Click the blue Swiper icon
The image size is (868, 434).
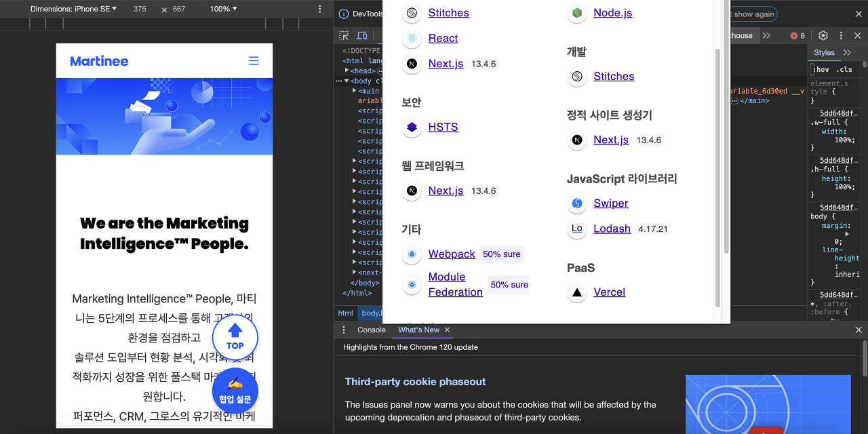(x=577, y=203)
